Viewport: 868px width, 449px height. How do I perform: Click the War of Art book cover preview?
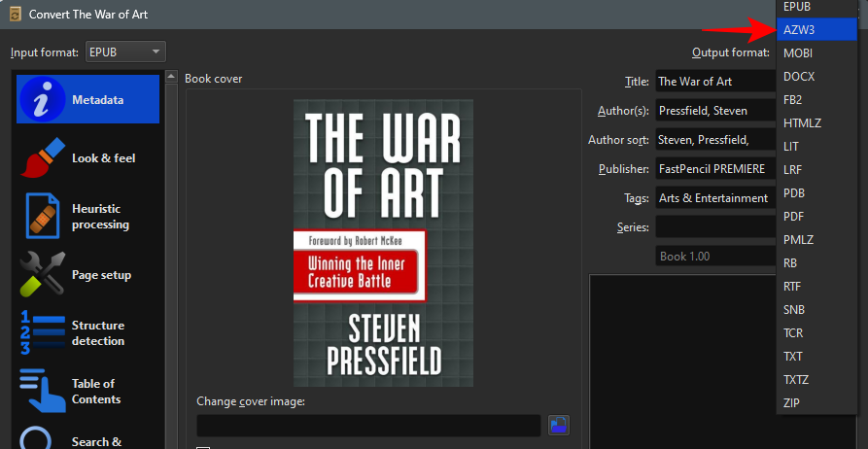(383, 242)
